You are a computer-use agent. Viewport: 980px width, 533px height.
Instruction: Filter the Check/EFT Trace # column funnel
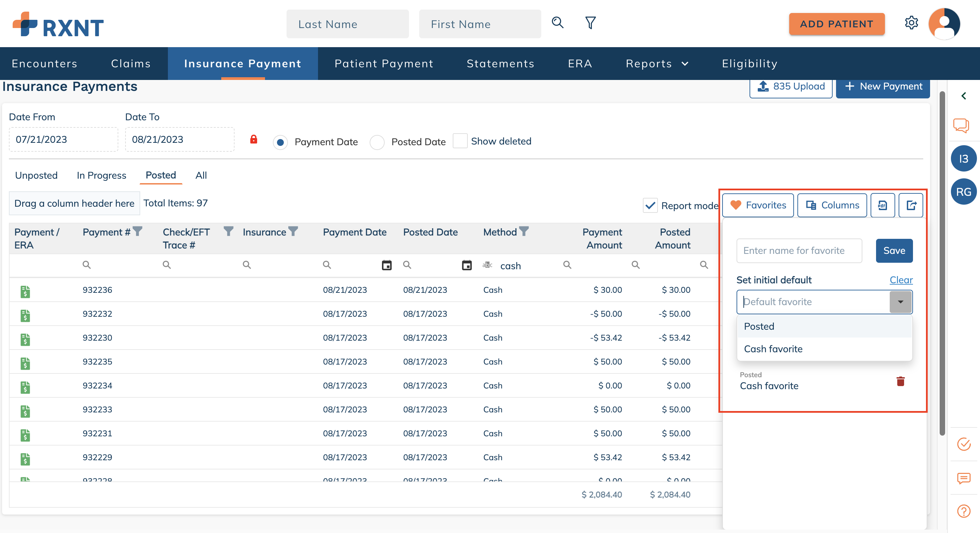[228, 231]
